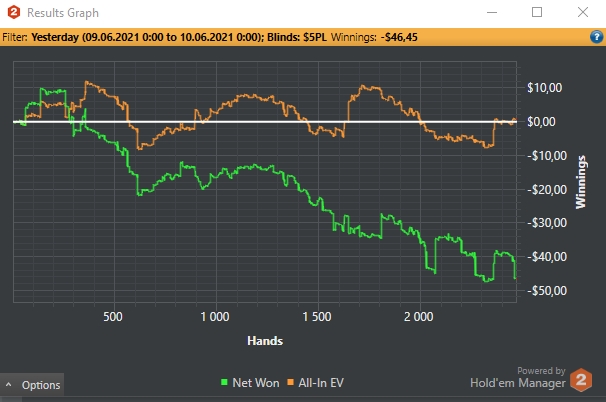
Task: Click the Hold'em Manager 2 title bar icon
Action: (14, 12)
